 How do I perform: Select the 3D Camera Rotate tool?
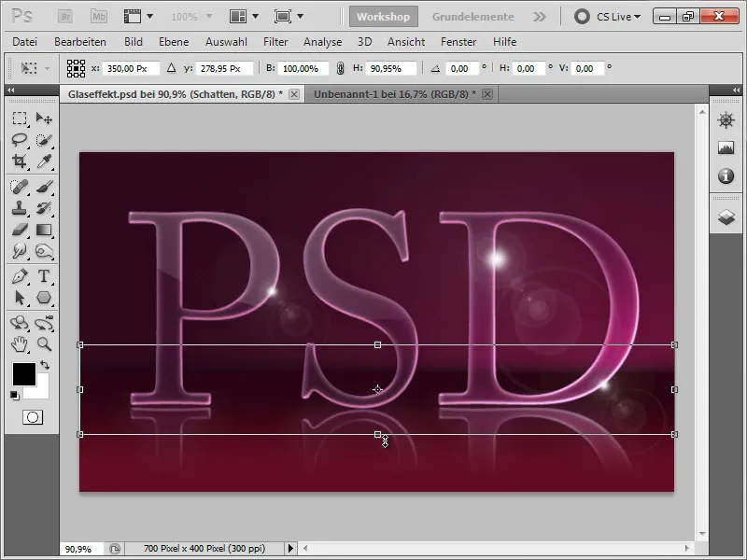[44, 323]
